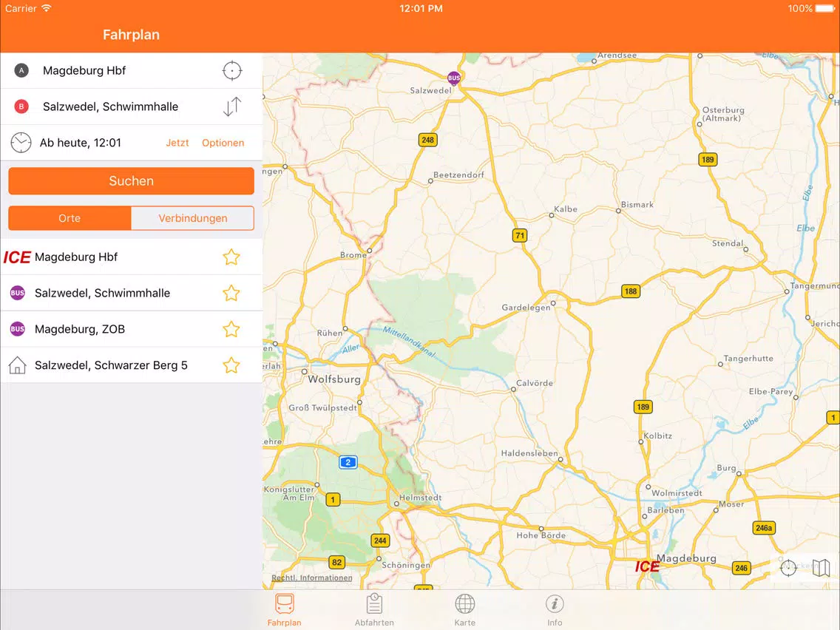Select the Verbindungen segment

(193, 218)
